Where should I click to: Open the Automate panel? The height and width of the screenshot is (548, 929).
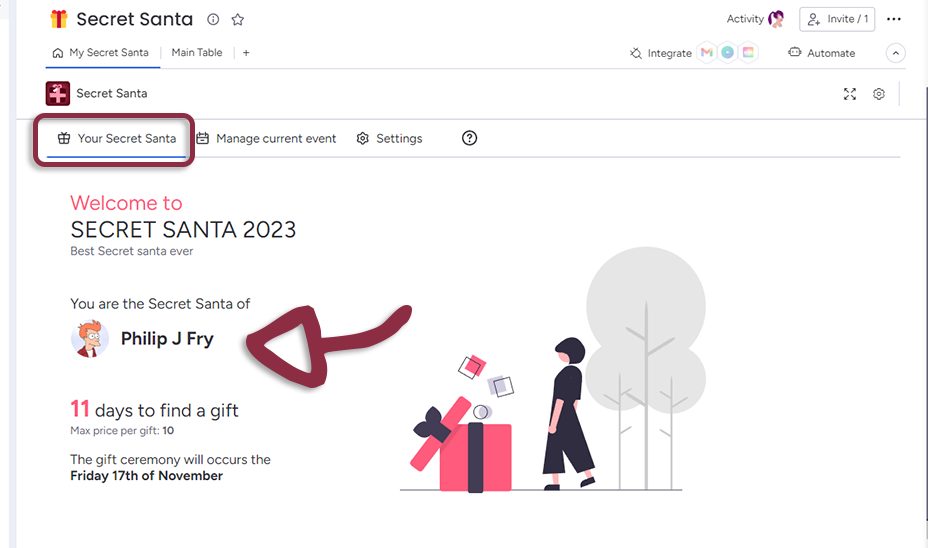[x=821, y=53]
